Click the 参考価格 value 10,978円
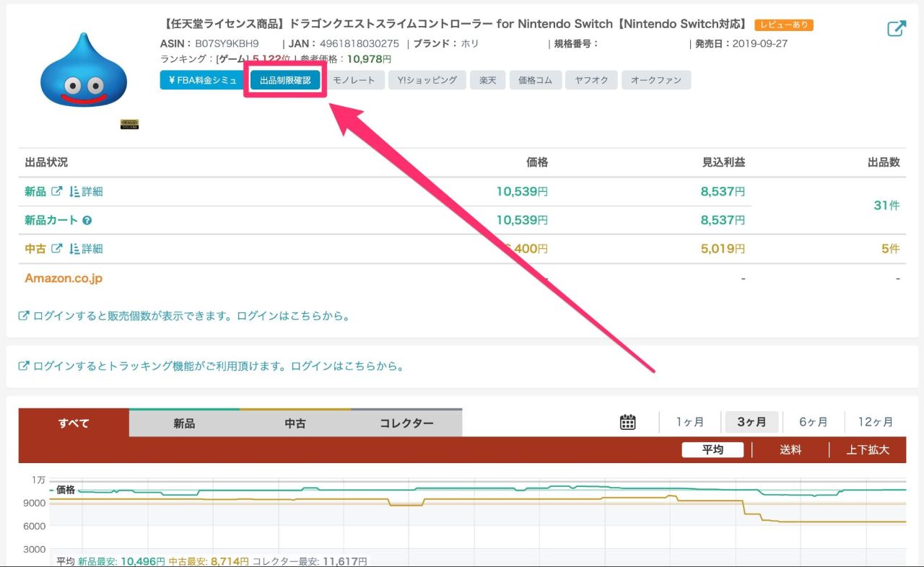 369,58
